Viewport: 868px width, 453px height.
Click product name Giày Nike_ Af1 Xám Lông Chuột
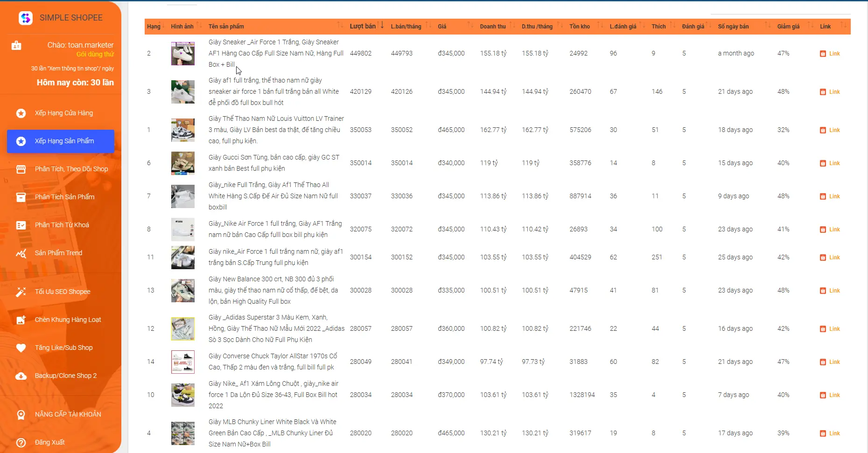pos(273,395)
